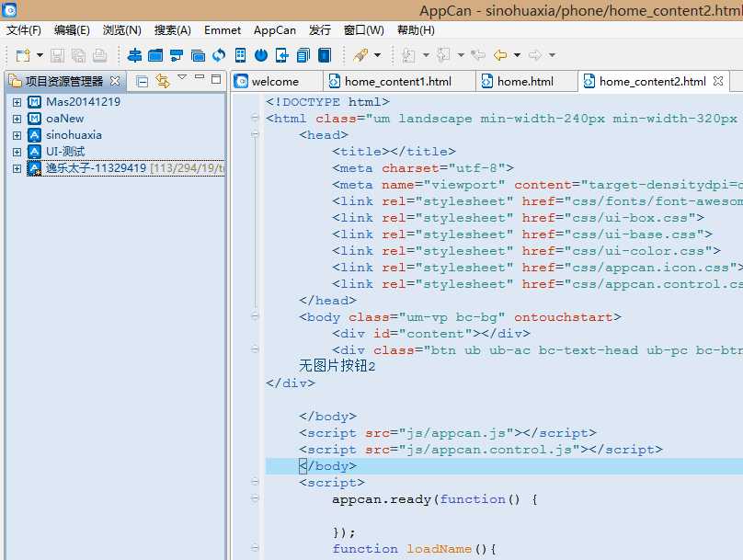Collapse the html tag code fold
Screen dimensions: 743x560
click(x=255, y=118)
